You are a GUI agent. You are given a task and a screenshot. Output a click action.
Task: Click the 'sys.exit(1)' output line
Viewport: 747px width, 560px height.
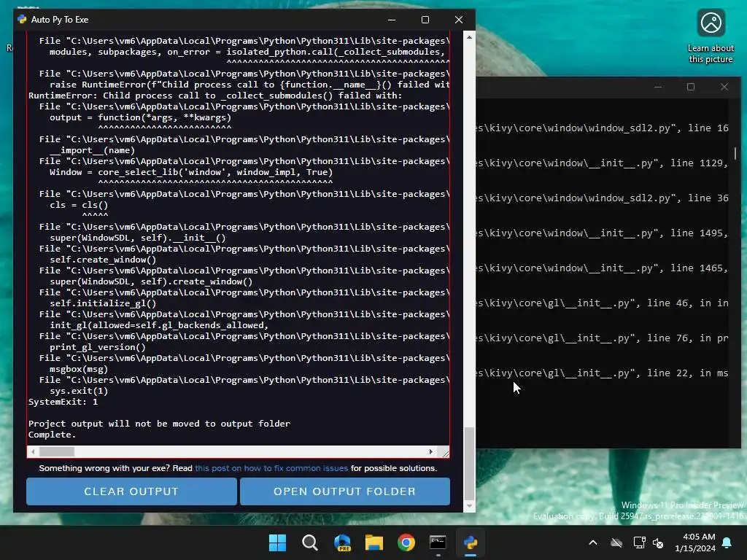click(79, 391)
